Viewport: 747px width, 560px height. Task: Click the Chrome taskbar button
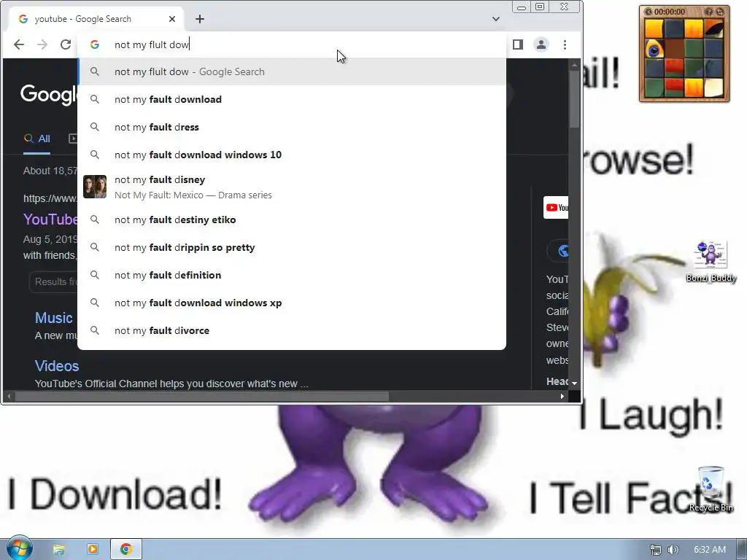125,550
